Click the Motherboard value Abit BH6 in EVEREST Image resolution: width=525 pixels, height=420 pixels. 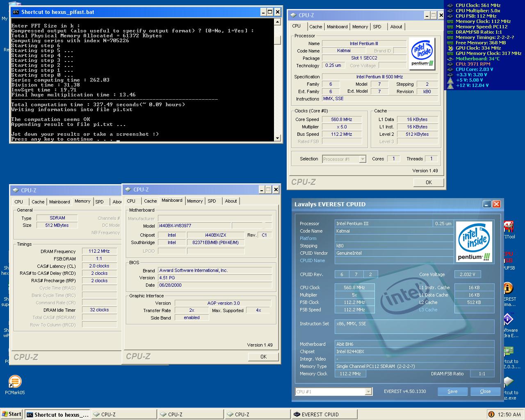(x=415, y=344)
